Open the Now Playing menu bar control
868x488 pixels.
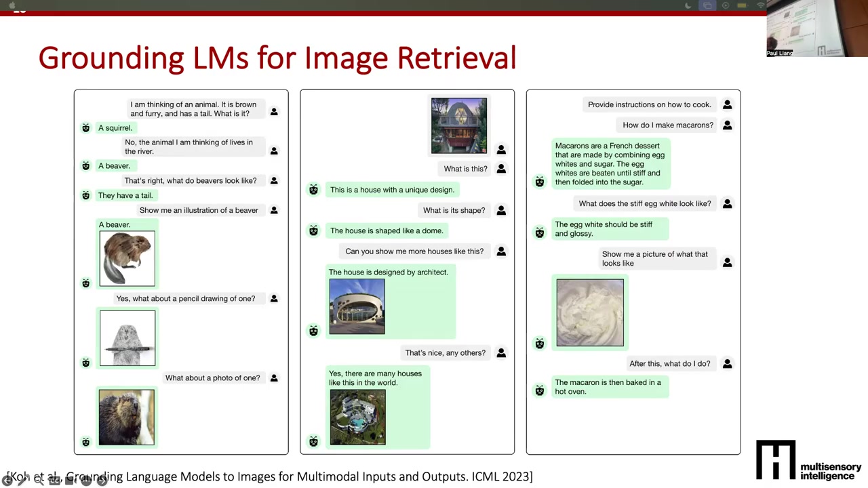[x=726, y=5]
